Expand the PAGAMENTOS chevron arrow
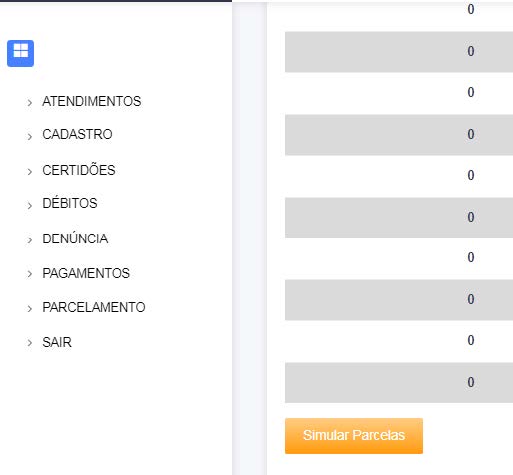The width and height of the screenshot is (513, 475). [x=30, y=274]
